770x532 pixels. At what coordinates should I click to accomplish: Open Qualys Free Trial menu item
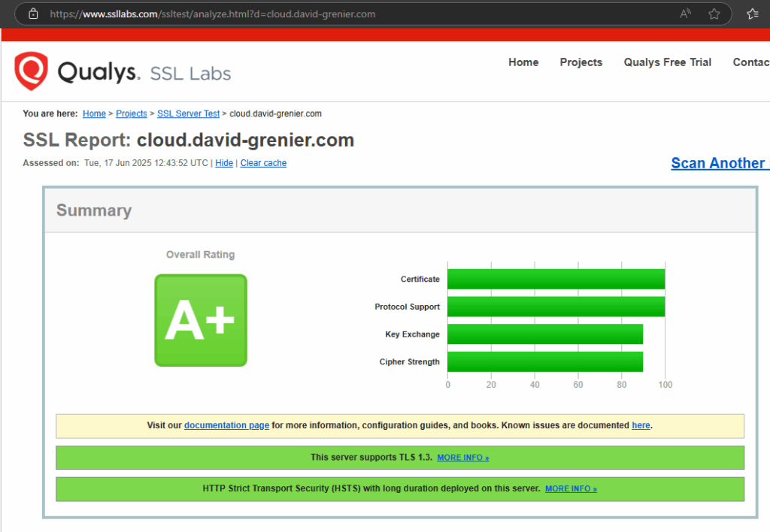pyautogui.click(x=667, y=62)
